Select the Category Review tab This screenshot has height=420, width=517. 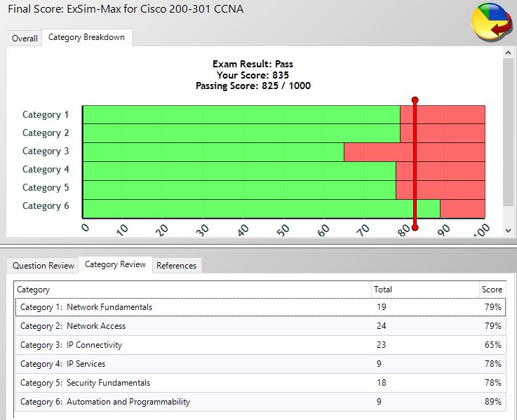[x=115, y=264]
